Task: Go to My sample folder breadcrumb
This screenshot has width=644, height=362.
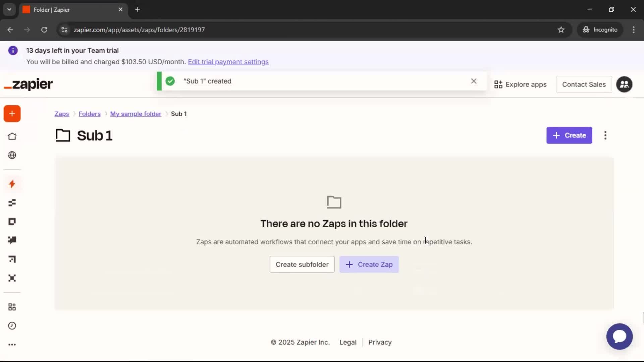Action: tap(136, 114)
